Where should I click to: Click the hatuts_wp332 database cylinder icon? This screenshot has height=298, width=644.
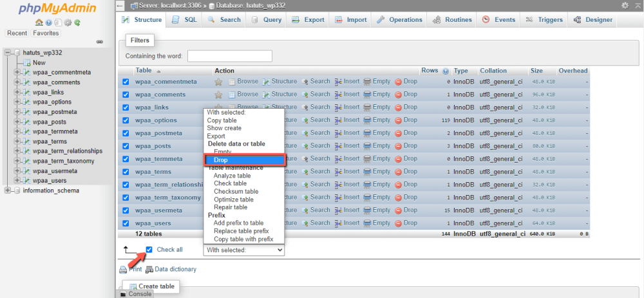pyautogui.click(x=17, y=53)
